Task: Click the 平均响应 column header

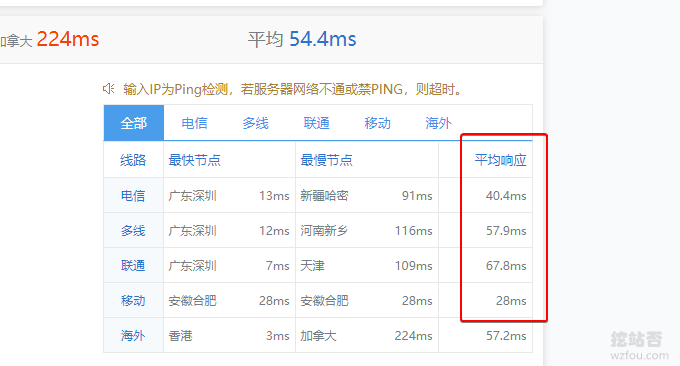Action: pyautogui.click(x=500, y=160)
